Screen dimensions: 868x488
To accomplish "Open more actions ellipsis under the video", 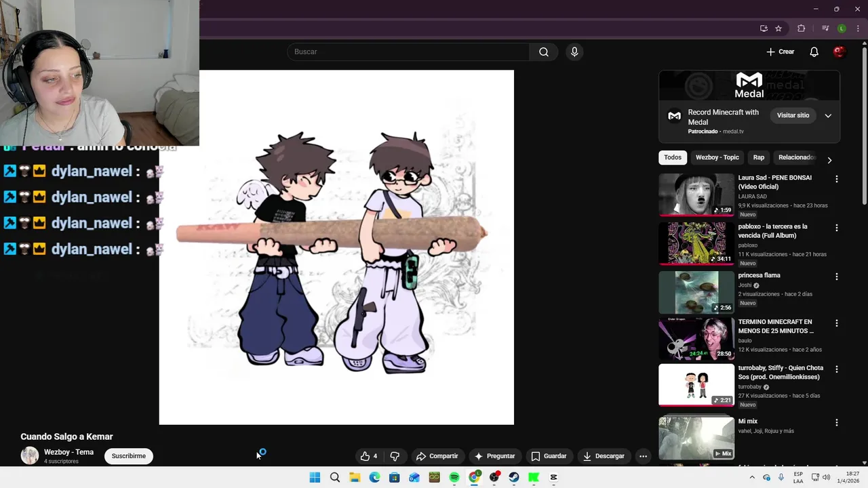I will tap(643, 456).
